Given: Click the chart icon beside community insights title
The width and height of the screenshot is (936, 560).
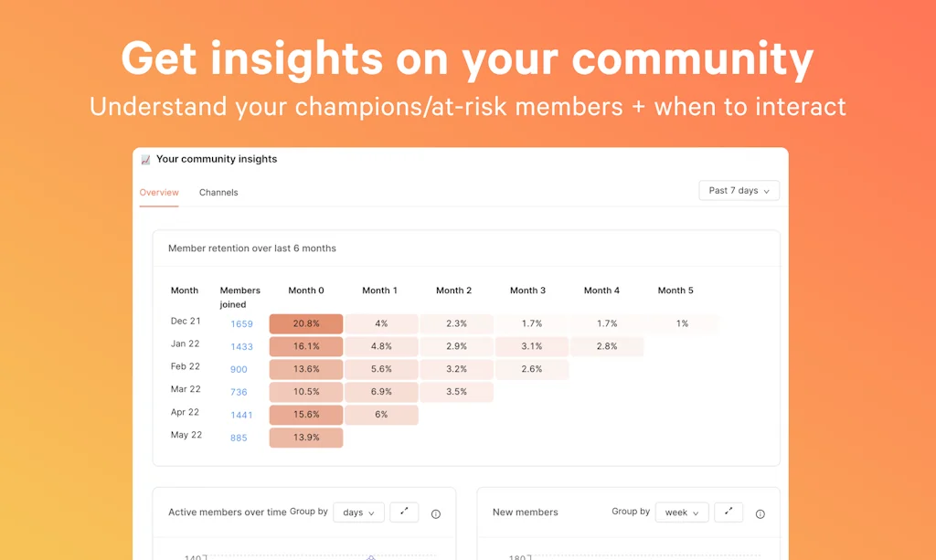Looking at the screenshot, I should click(x=146, y=158).
